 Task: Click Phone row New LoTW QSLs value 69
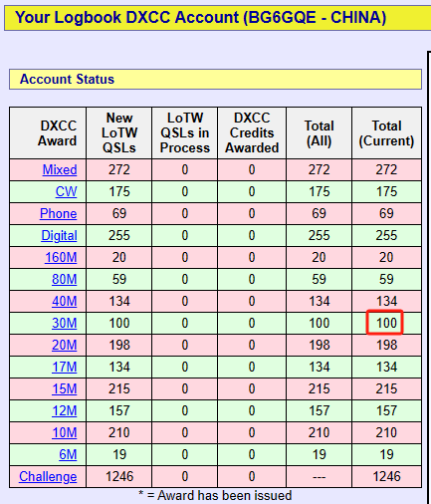coord(119,213)
